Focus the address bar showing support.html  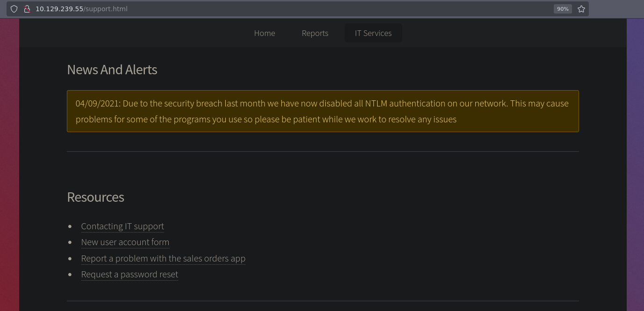pyautogui.click(x=280, y=9)
